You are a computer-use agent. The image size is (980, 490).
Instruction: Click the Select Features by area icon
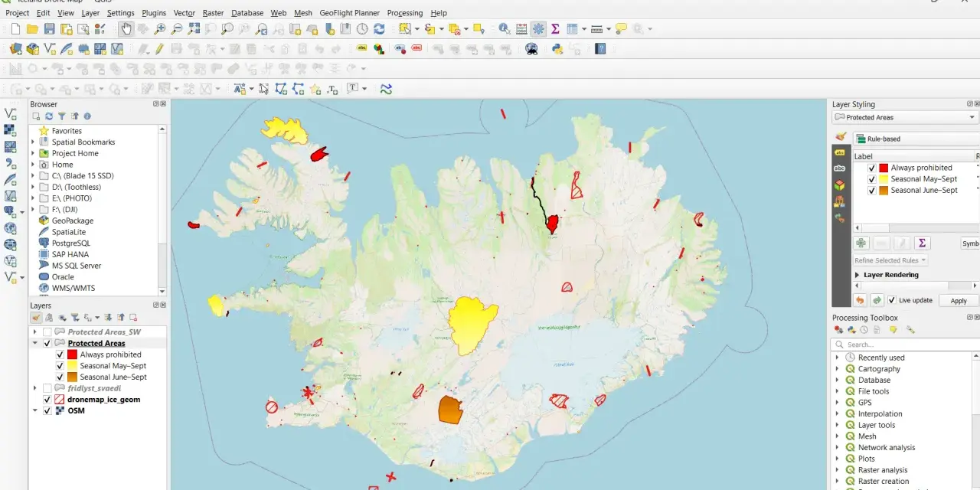[405, 29]
